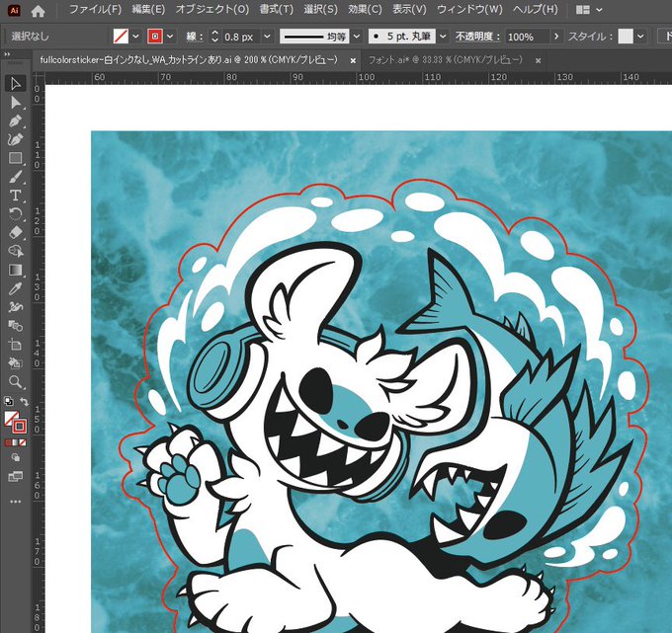Select the Live Paint Bucket tool
672x633 pixels.
click(x=16, y=363)
